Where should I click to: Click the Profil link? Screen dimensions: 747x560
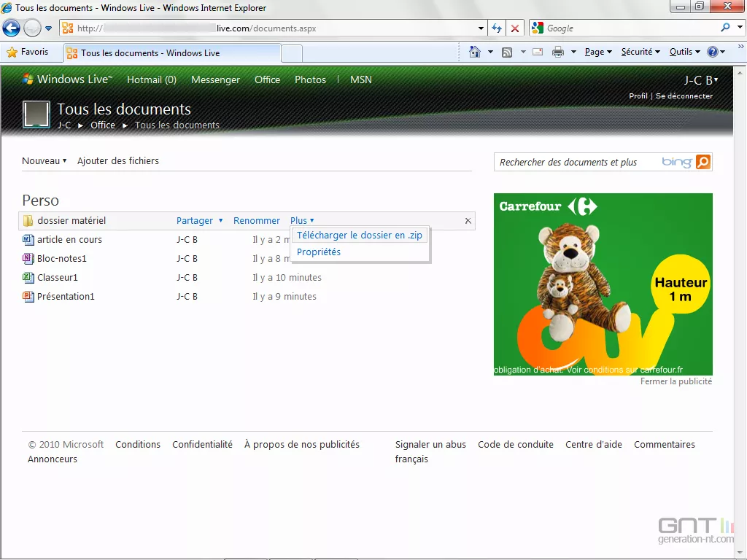click(638, 96)
